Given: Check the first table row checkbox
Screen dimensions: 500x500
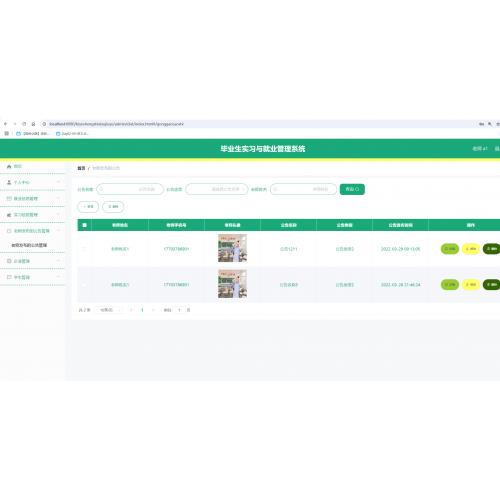Looking at the screenshot, I should (84, 249).
